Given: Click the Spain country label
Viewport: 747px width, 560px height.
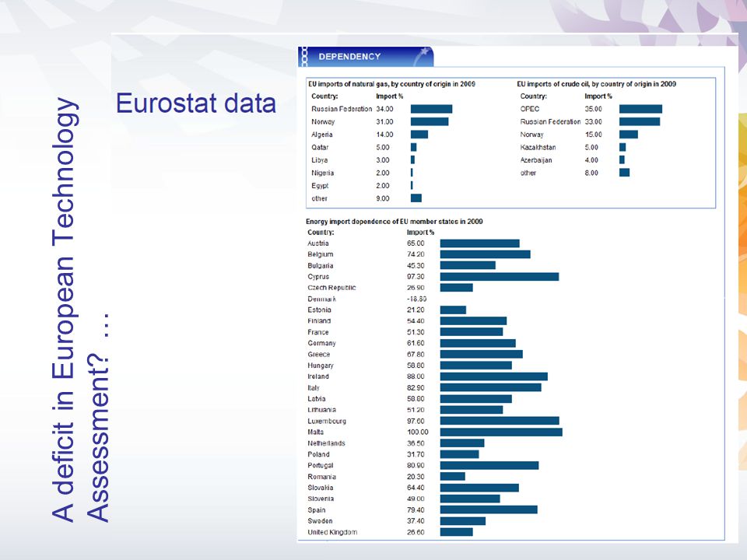Looking at the screenshot, I should tap(317, 510).
